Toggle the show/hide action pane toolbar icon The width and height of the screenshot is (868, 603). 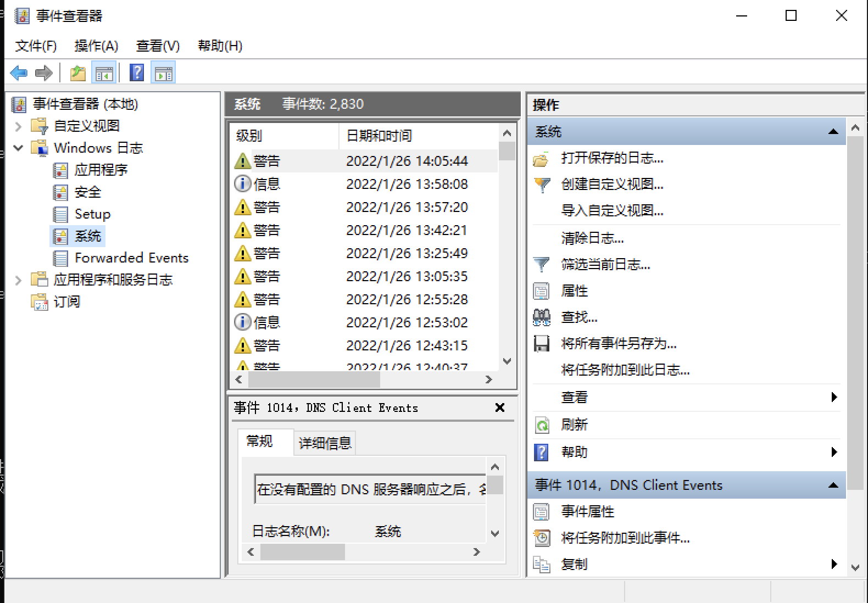[x=164, y=73]
